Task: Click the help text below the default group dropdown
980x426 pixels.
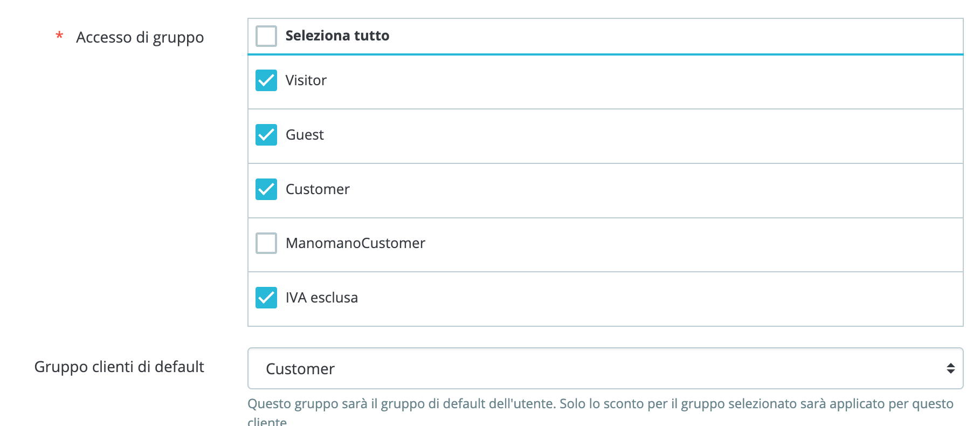Action: pos(600,404)
